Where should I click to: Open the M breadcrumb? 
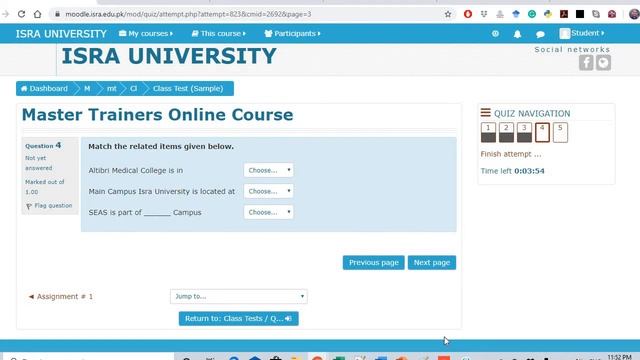coord(87,89)
